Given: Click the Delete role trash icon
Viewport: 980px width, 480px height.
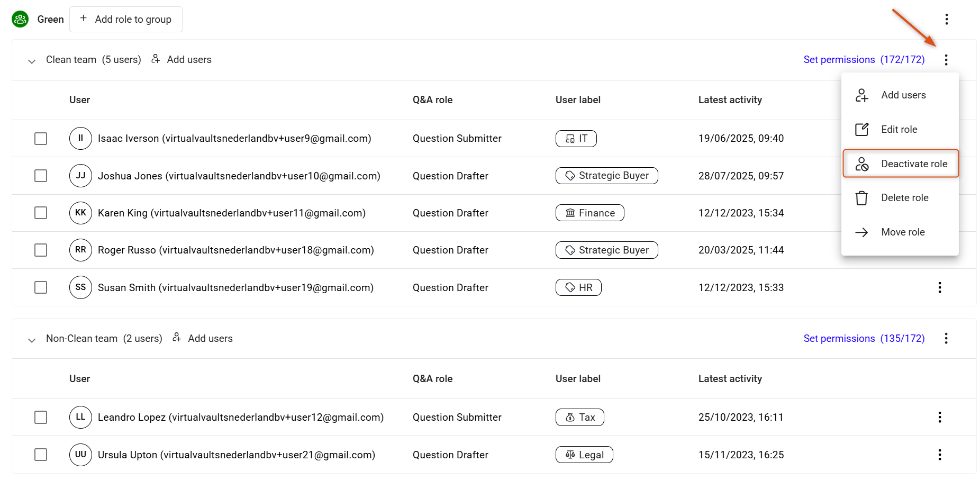Looking at the screenshot, I should tap(861, 198).
